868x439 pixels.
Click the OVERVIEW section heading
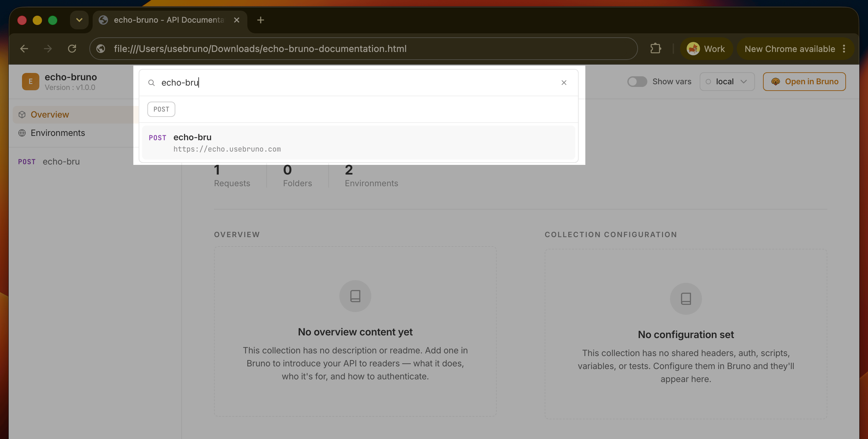pyautogui.click(x=237, y=234)
